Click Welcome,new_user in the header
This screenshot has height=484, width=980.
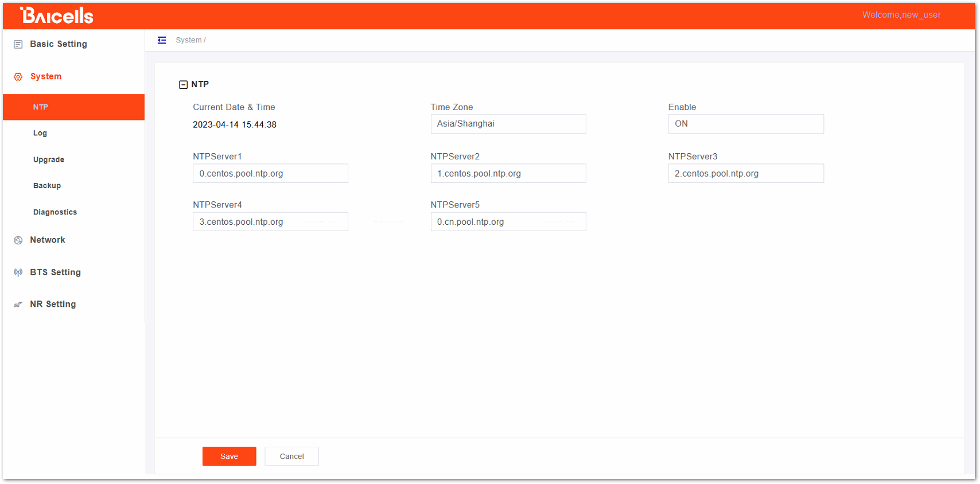[901, 15]
